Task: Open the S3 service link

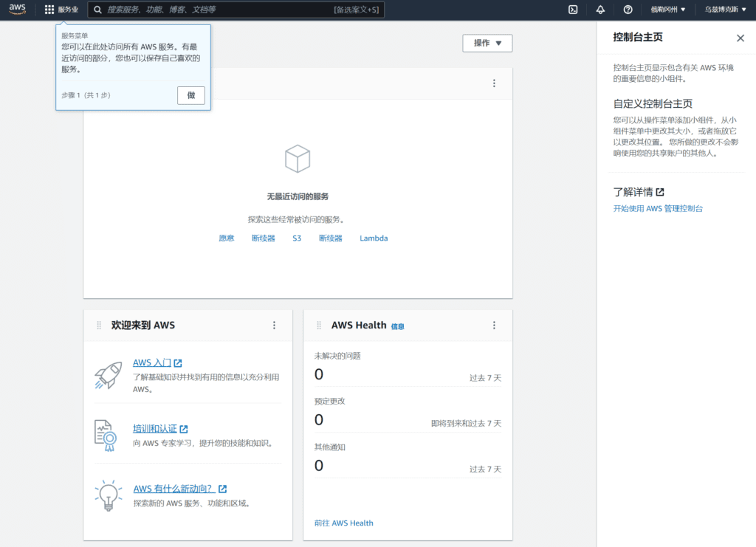Action: tap(297, 238)
